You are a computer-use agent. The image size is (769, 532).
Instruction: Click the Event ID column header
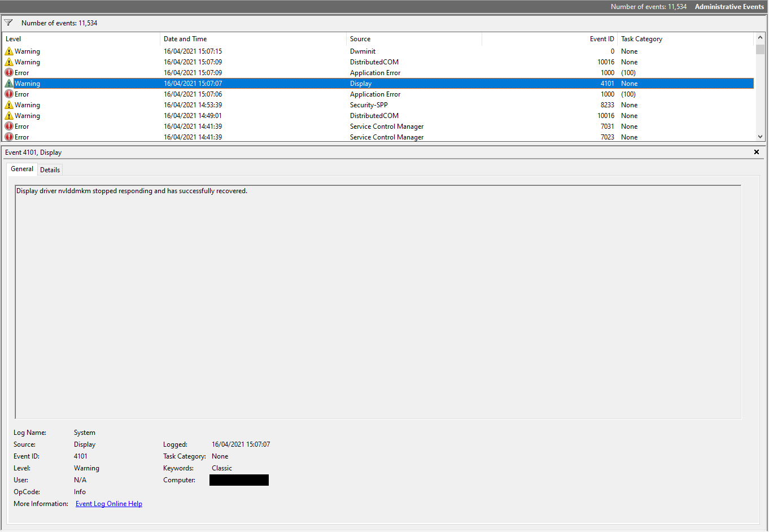[549, 39]
